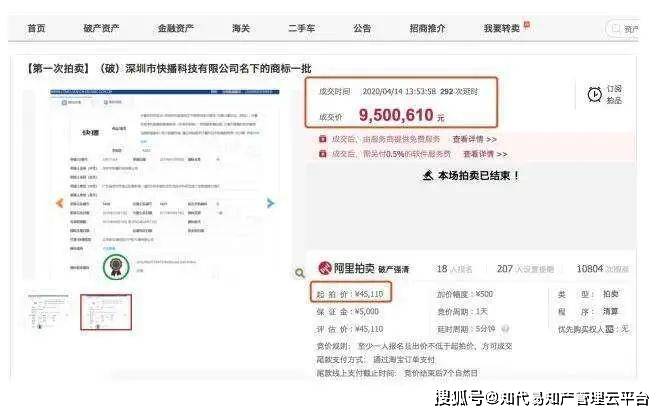Viewport: 664px width, 415px height.
Task: Open the 破产资产 navigation tab
Action: [x=101, y=28]
